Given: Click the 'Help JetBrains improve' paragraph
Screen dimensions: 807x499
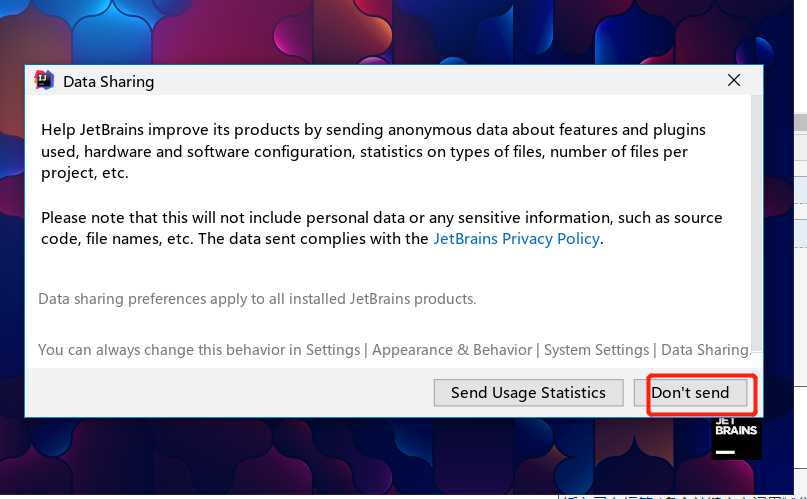Looking at the screenshot, I should 373,151.
